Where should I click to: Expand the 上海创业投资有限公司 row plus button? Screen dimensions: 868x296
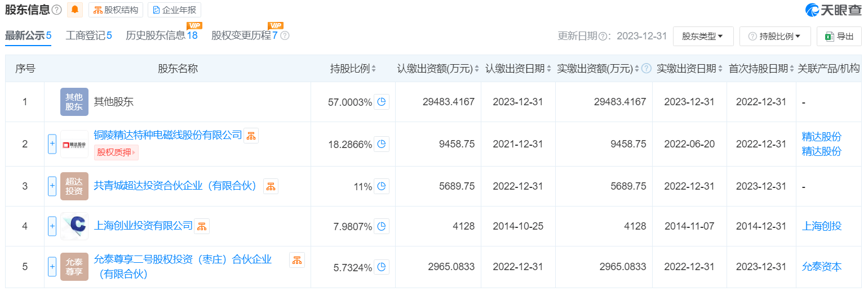tap(52, 226)
